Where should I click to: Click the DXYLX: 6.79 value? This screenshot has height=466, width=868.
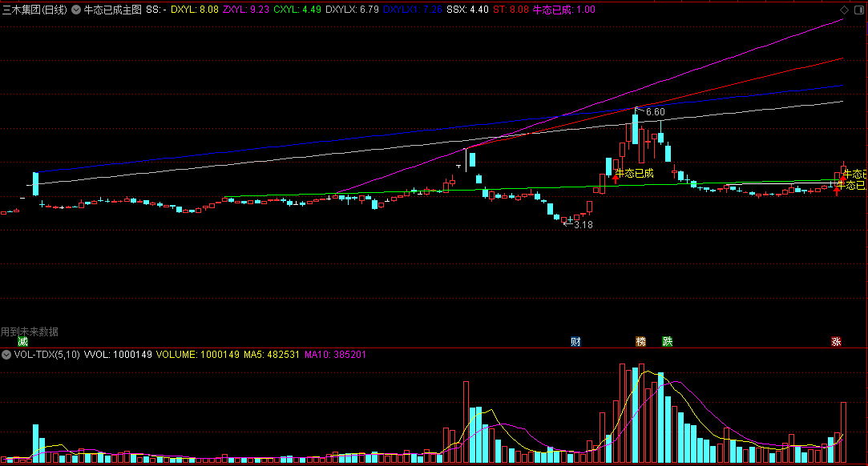[x=352, y=10]
